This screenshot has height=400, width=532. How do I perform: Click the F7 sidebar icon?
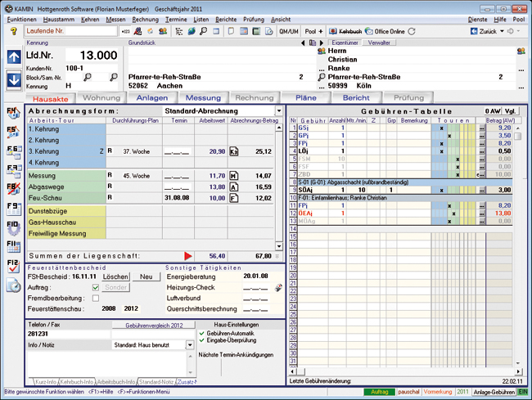pos(14,170)
